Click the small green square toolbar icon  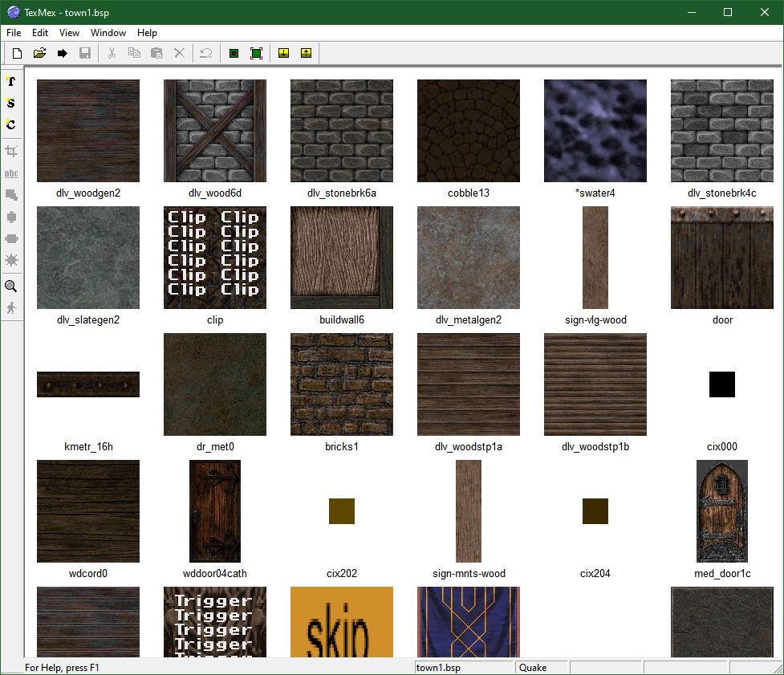234,54
